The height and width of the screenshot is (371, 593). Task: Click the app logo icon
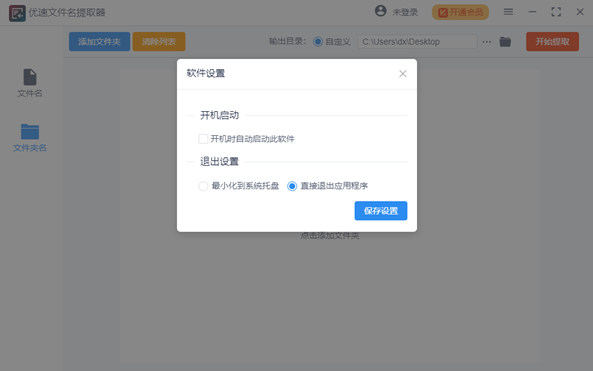(x=17, y=13)
